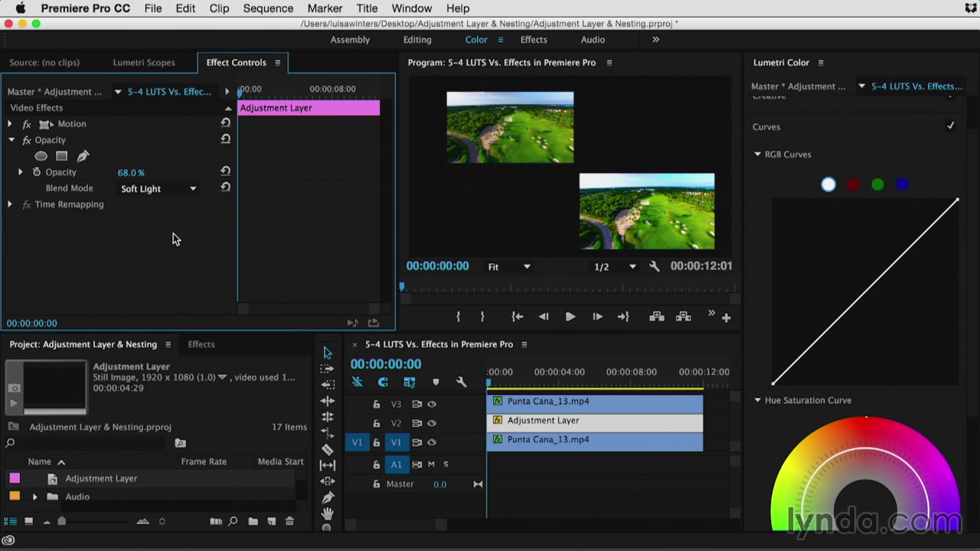Create new bin in Project panel
Screen dimensions: 980x551
click(253, 521)
